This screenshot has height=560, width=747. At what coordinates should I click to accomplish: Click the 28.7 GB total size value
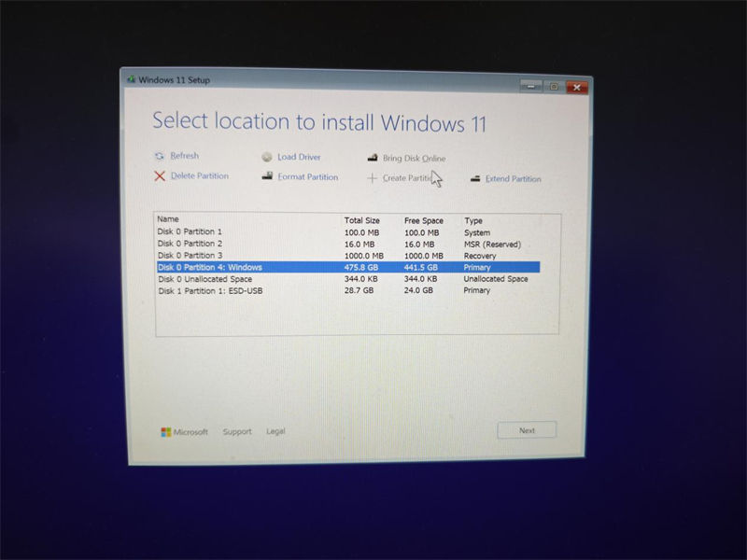point(359,290)
